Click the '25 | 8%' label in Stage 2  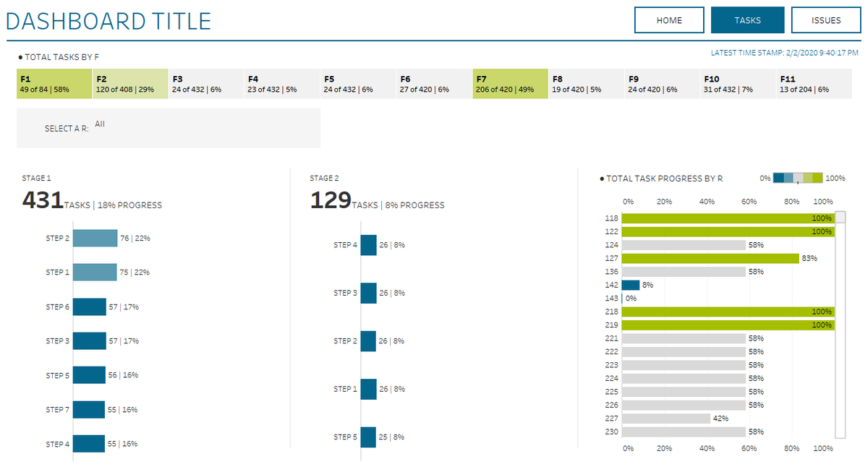391,437
